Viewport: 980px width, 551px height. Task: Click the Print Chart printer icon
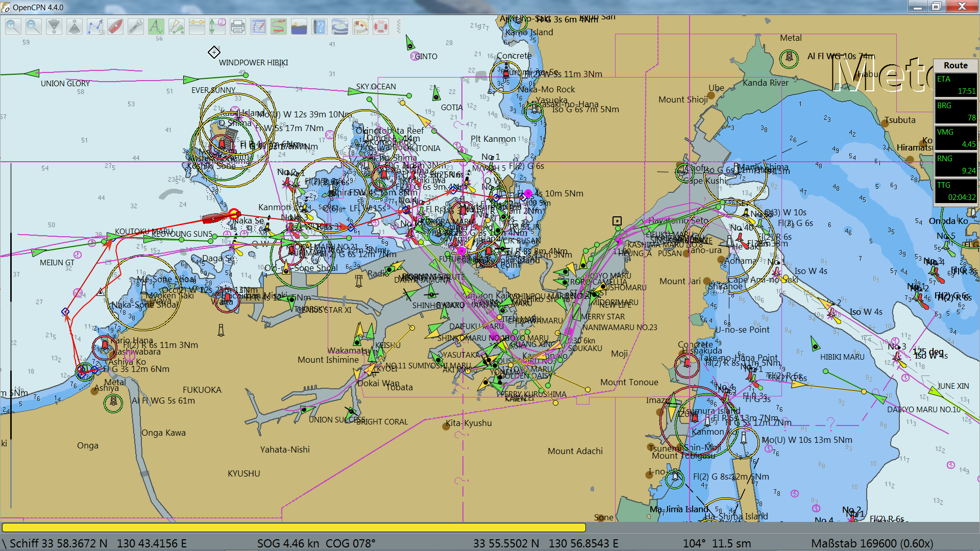coord(238,27)
